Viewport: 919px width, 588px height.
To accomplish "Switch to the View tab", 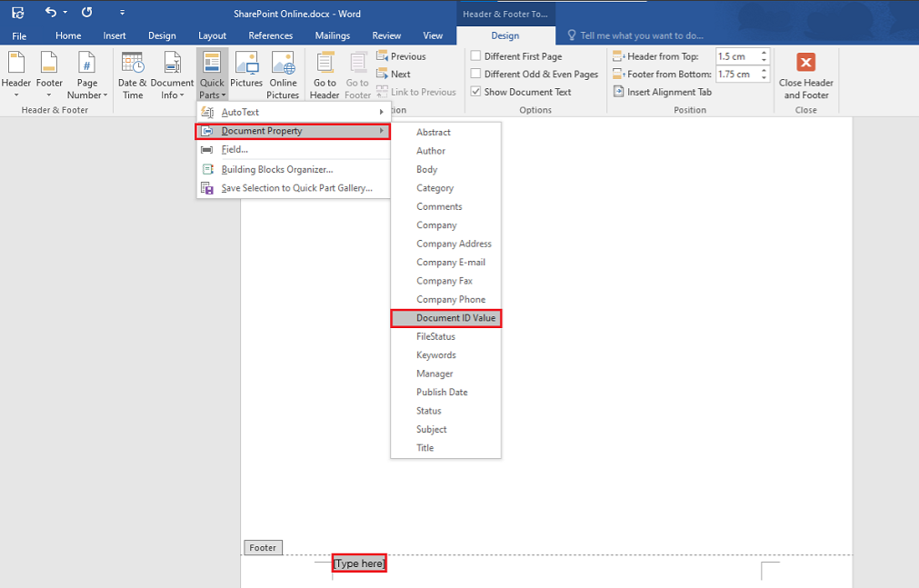I will (x=433, y=35).
